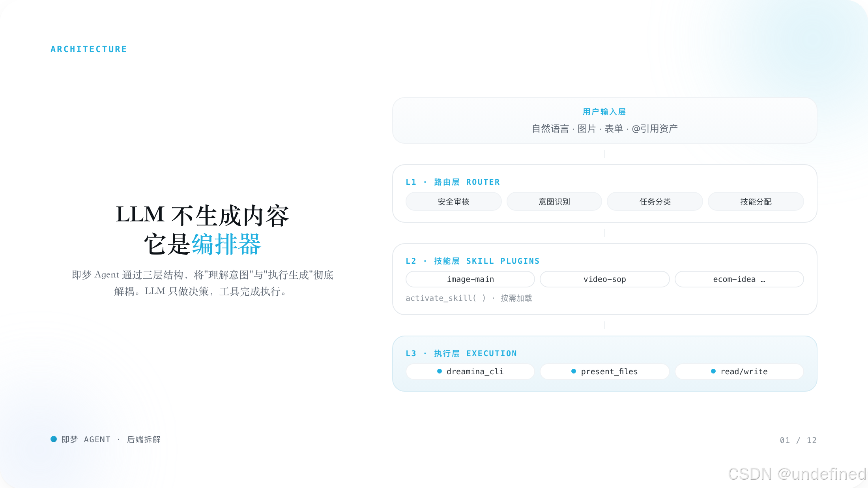Select the video-sop skill plugin
This screenshot has width=868, height=488.
pos(605,279)
